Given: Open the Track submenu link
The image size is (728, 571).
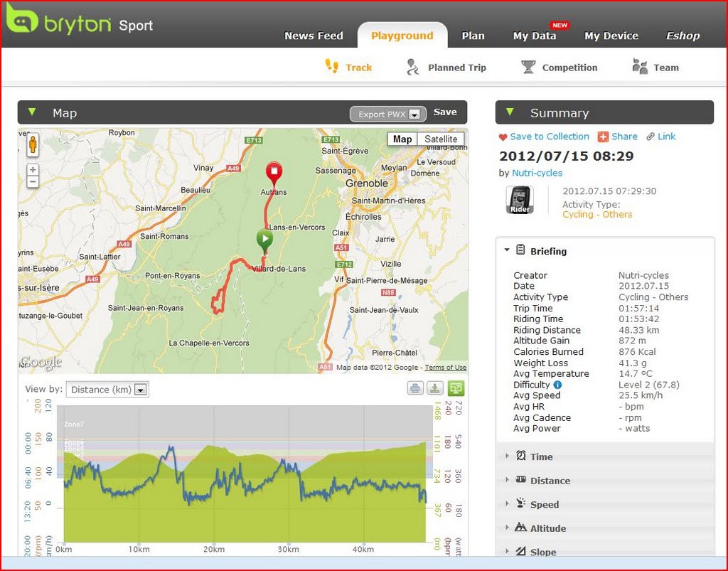Looking at the screenshot, I should click(358, 68).
